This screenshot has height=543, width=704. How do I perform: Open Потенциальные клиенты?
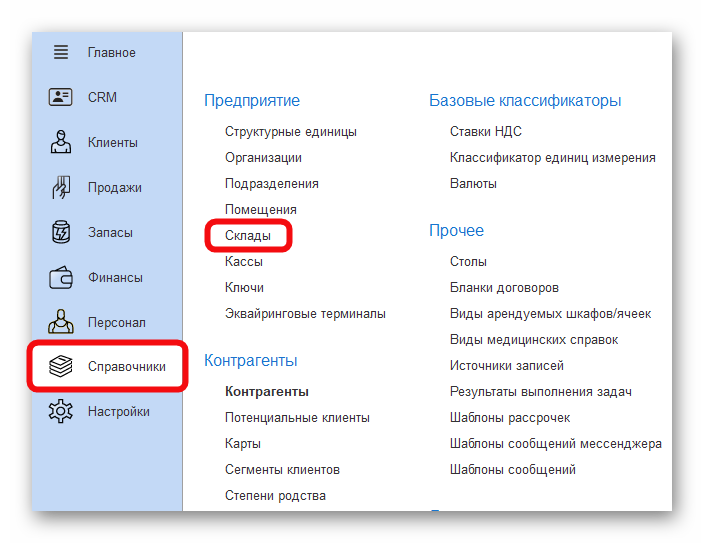(x=297, y=418)
